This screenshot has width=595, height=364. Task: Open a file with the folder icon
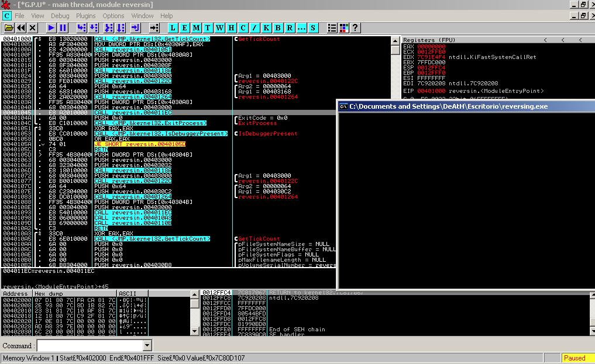9,28
